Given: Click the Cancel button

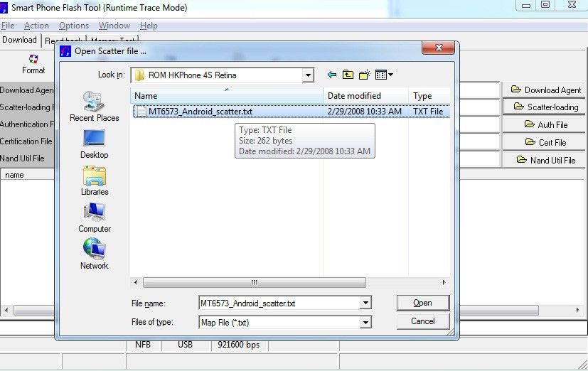Looking at the screenshot, I should 422,321.
